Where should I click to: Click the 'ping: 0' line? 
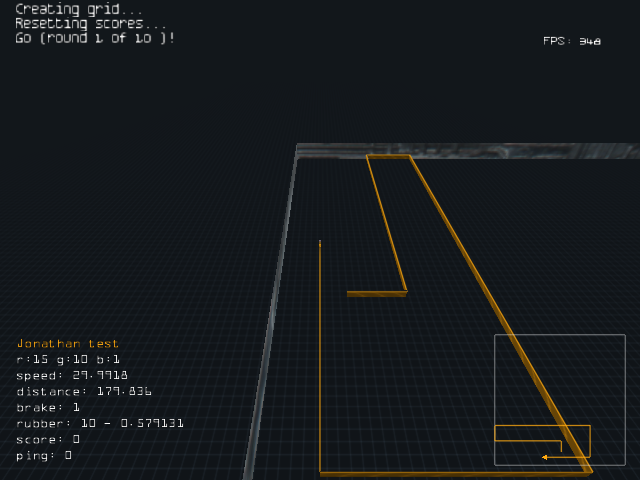[x=44, y=455]
